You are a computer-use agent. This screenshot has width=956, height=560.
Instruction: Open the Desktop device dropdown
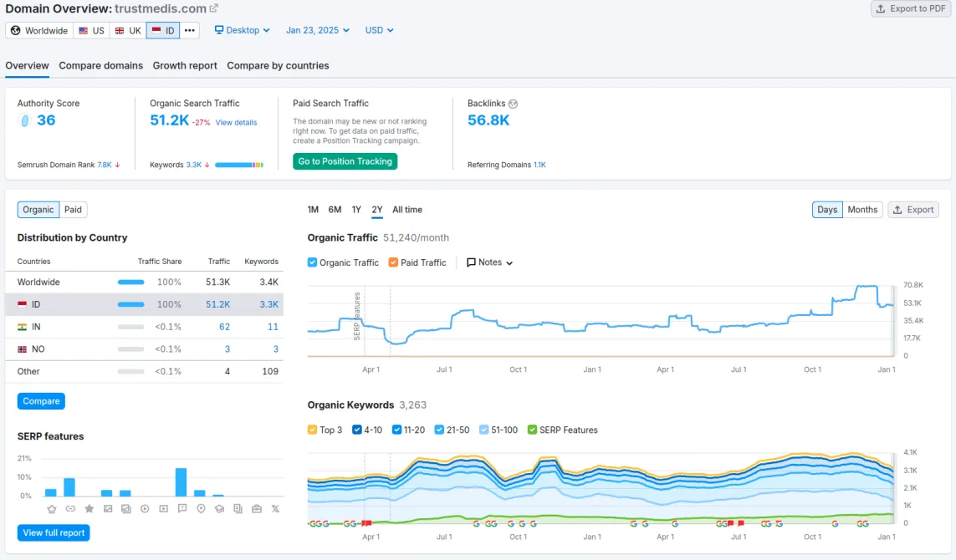242,30
